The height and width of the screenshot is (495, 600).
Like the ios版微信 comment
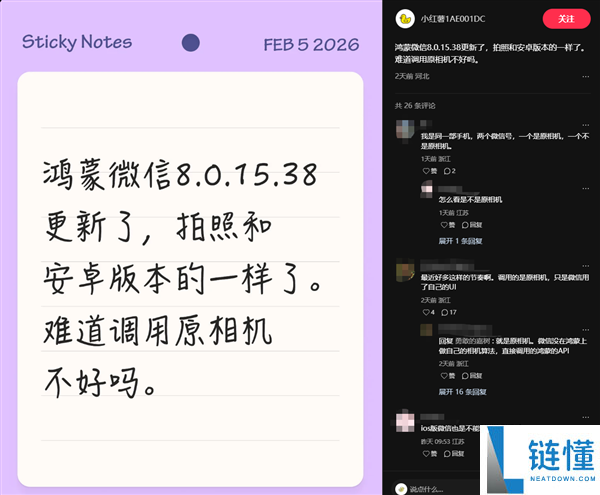pos(429,454)
